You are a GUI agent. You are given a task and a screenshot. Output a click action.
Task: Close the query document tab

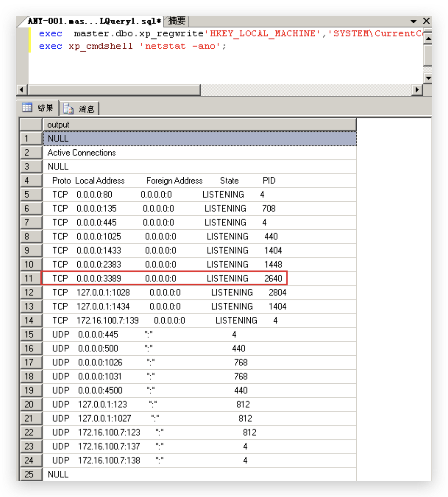pos(426,21)
